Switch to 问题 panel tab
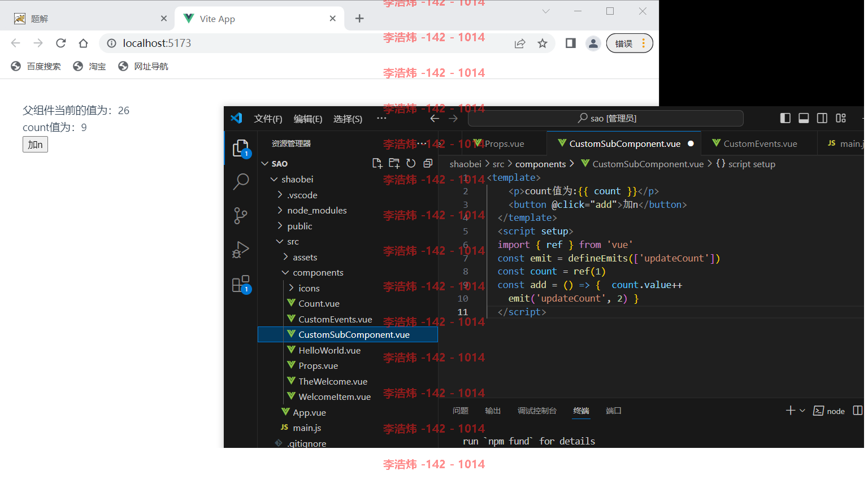 click(461, 411)
